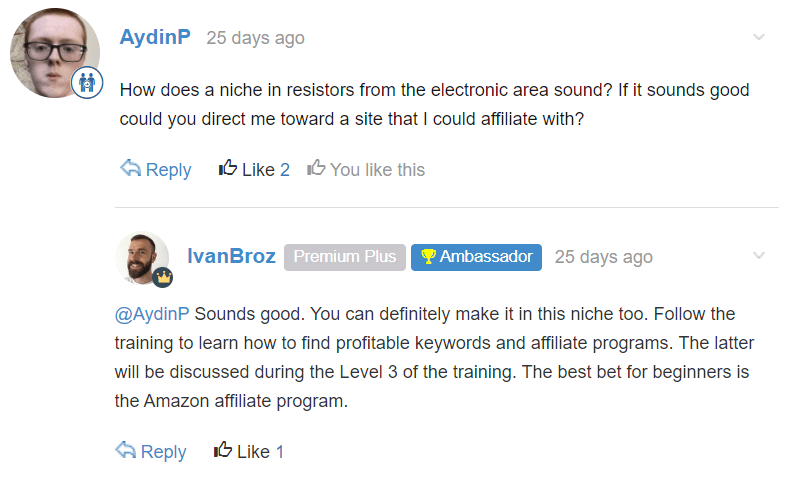Open the Premium Plus badge
805x477 pixels.
(x=344, y=257)
